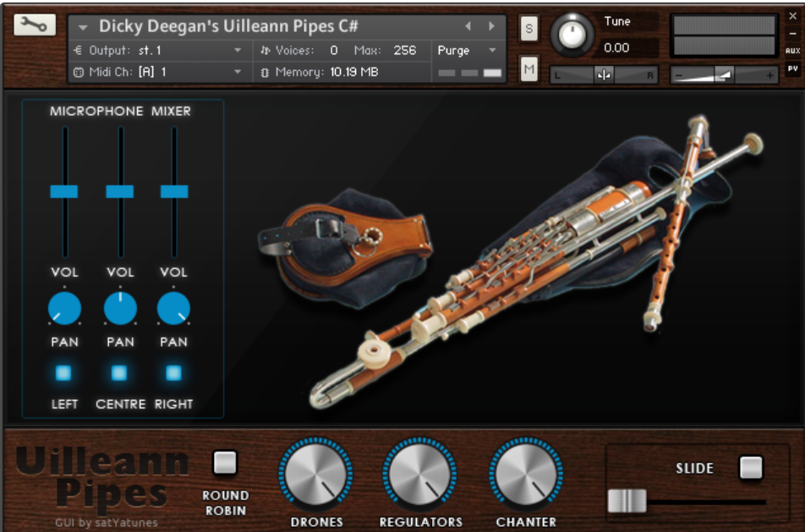
Task: Click the bellows image
Action: [345, 248]
